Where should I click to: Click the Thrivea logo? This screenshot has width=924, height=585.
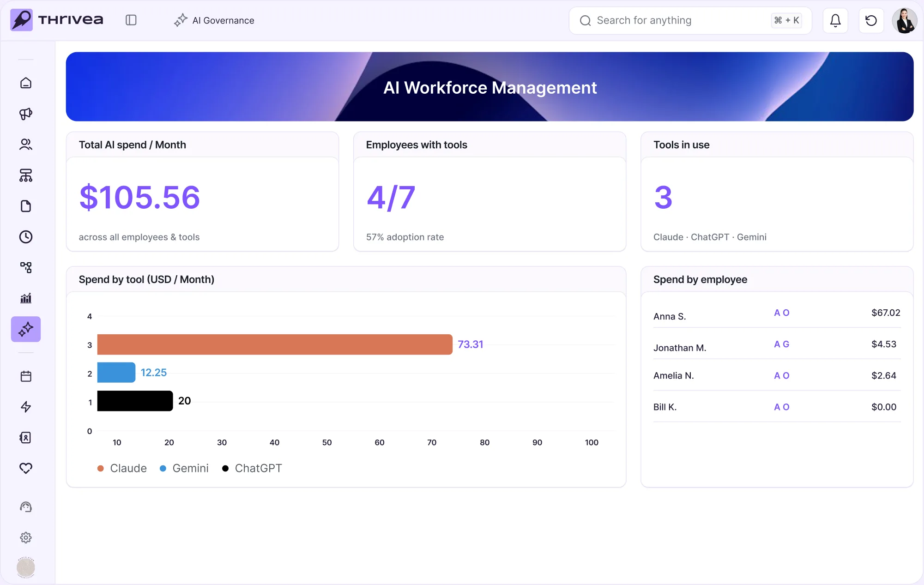coord(57,20)
